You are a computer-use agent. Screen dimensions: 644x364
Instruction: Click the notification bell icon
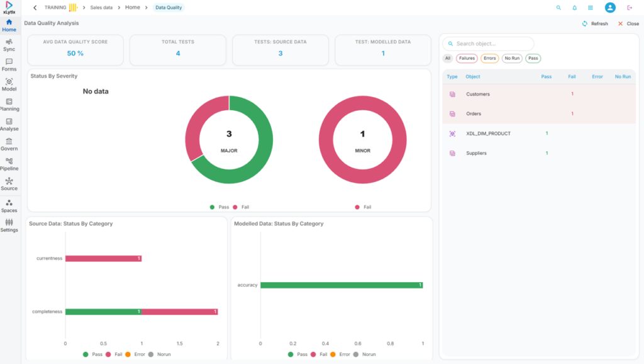(x=574, y=8)
